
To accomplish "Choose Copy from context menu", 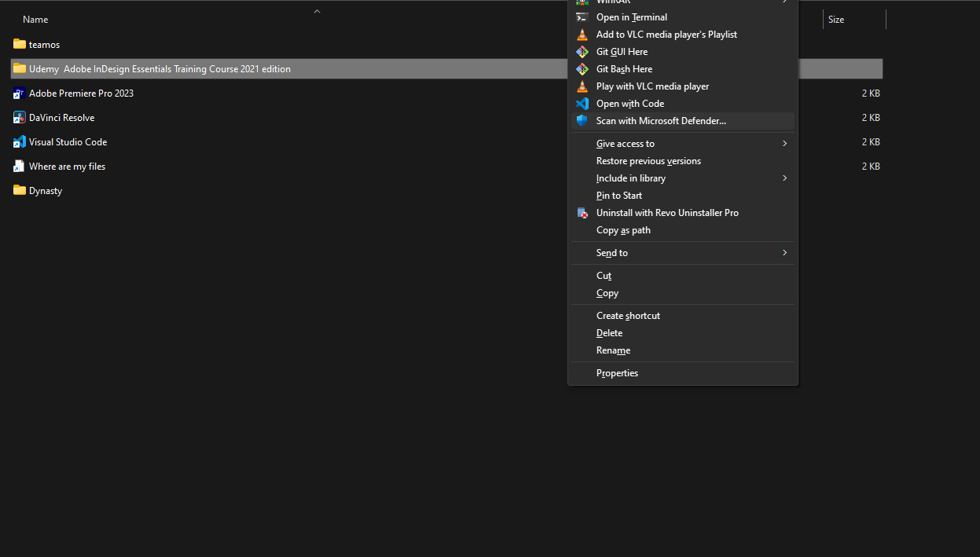I will click(x=683, y=293).
